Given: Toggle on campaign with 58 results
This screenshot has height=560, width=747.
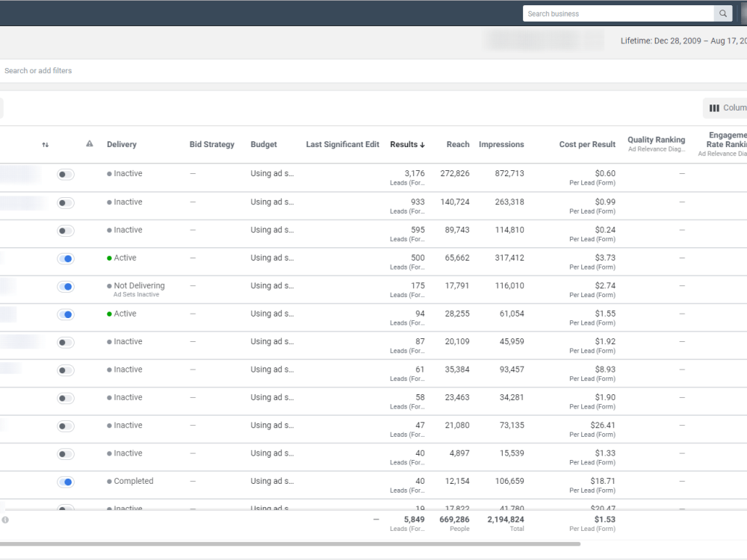Looking at the screenshot, I should [66, 398].
